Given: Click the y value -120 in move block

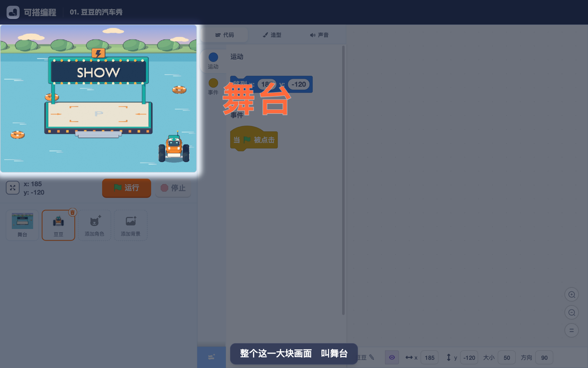Looking at the screenshot, I should (299, 84).
